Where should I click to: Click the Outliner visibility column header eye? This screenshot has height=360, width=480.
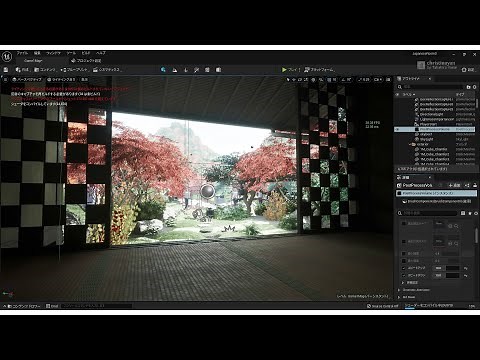pos(397,95)
